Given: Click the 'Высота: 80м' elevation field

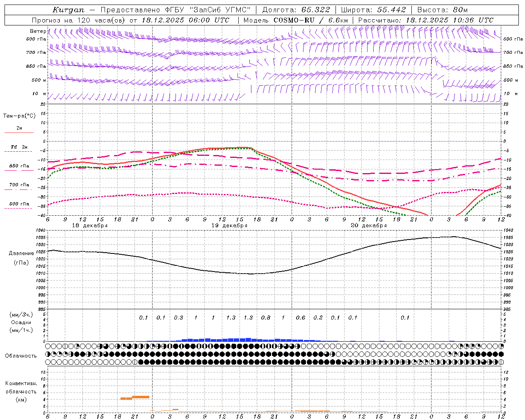Looking at the screenshot, I should point(443,9).
